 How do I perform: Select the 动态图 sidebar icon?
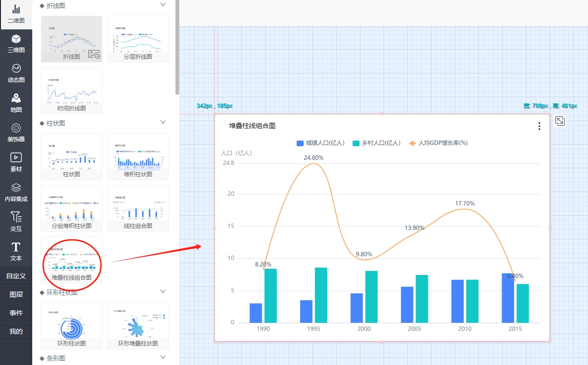click(16, 73)
